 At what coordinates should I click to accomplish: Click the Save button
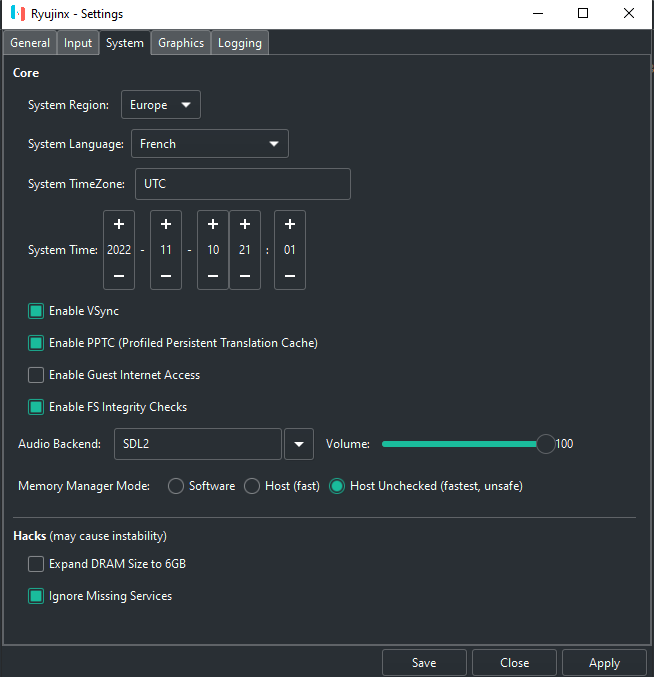click(x=424, y=663)
